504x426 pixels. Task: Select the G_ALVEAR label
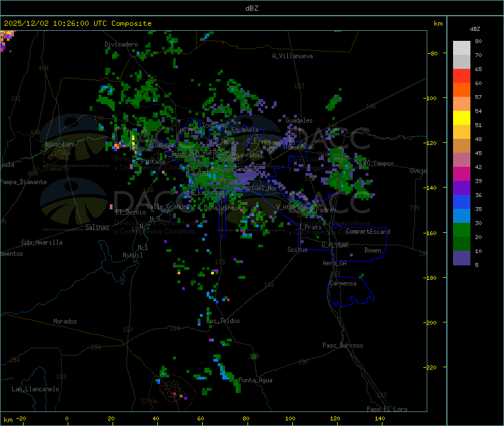(335, 245)
